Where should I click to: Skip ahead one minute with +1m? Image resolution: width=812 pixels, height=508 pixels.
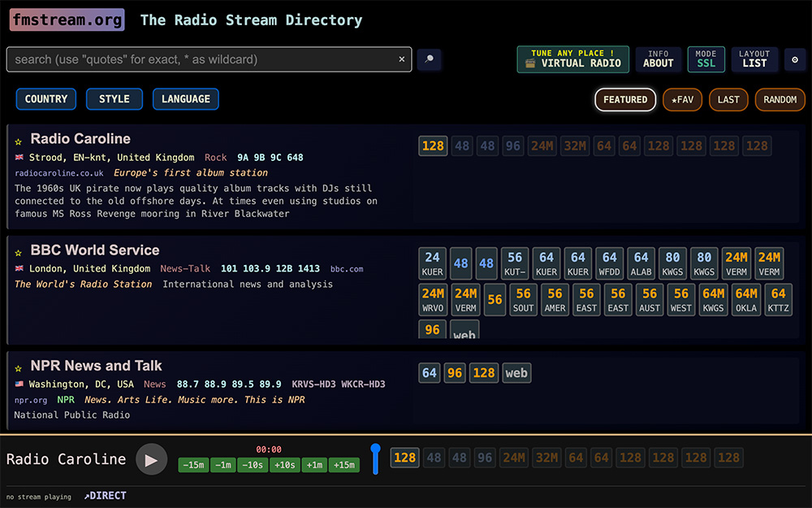[314, 465]
